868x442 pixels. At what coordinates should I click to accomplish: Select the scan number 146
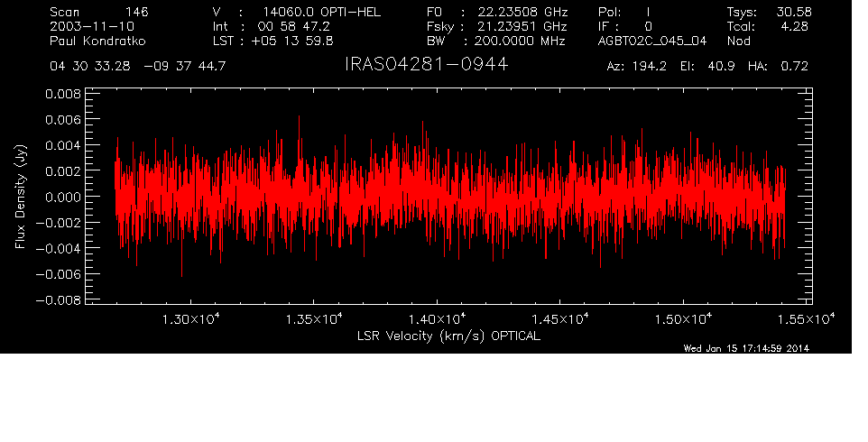137,12
